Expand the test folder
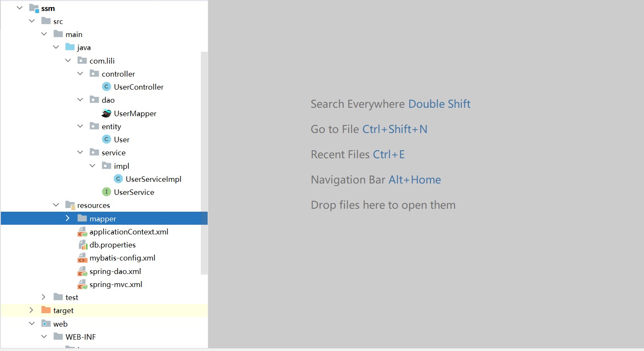644x351 pixels. click(44, 297)
